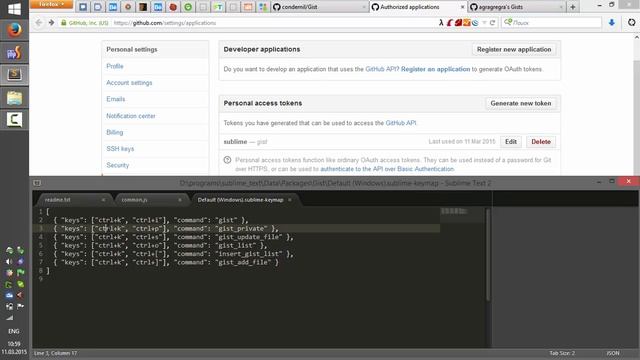Viewport: 640px width, 360px height.
Task: Open Notification center settings
Action: pyautogui.click(x=131, y=116)
